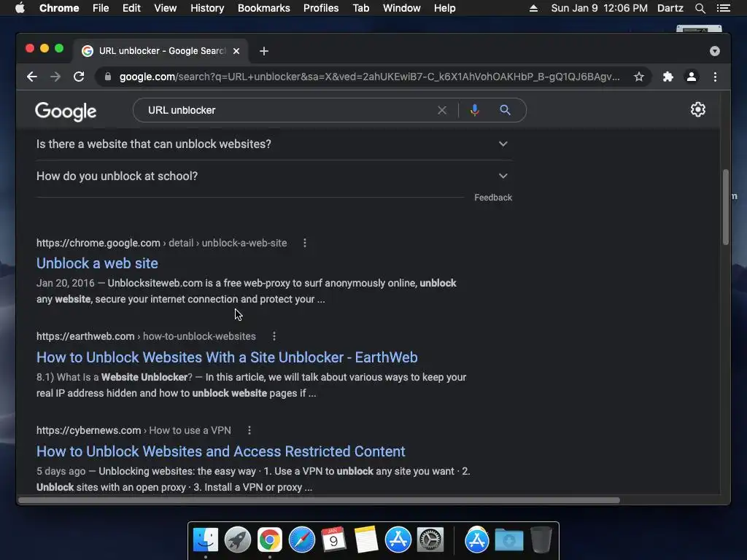747x560 pixels.
Task: Open more options for cybernews.com result
Action: click(x=249, y=430)
